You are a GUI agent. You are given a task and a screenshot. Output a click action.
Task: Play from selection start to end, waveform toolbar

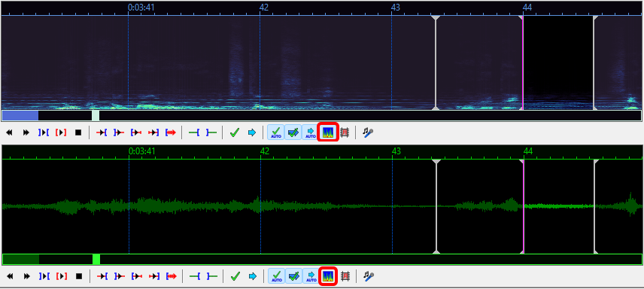click(171, 276)
